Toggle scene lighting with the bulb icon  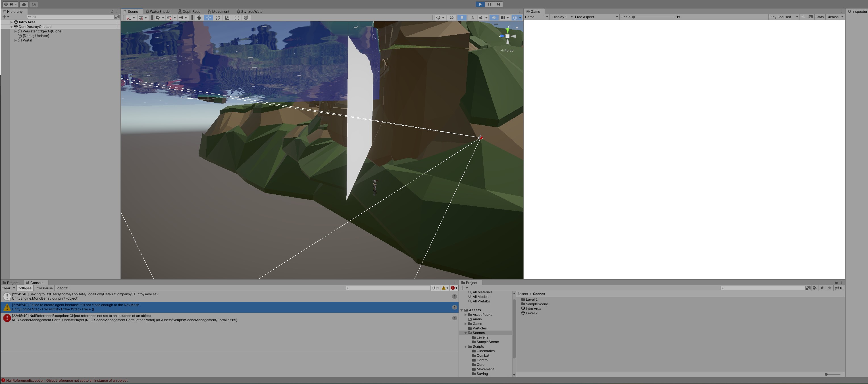(x=462, y=18)
